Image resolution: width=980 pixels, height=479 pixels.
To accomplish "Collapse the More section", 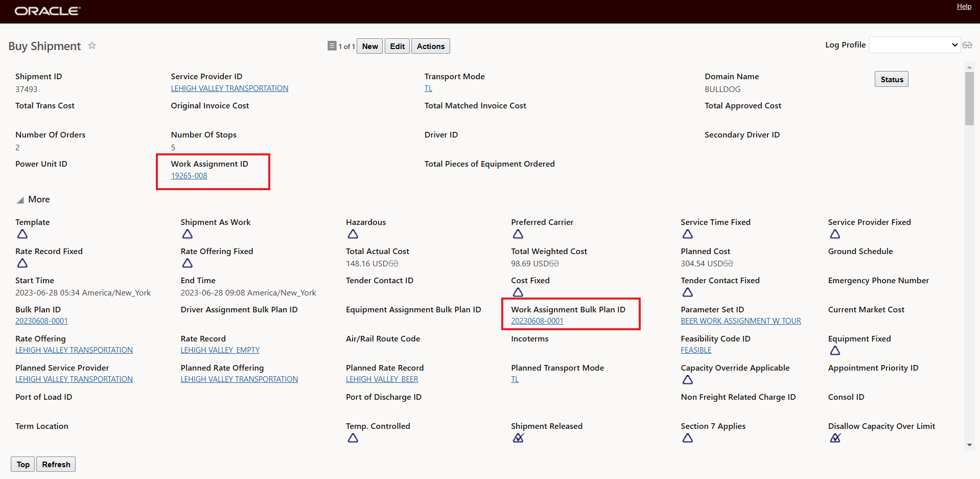I will (20, 200).
